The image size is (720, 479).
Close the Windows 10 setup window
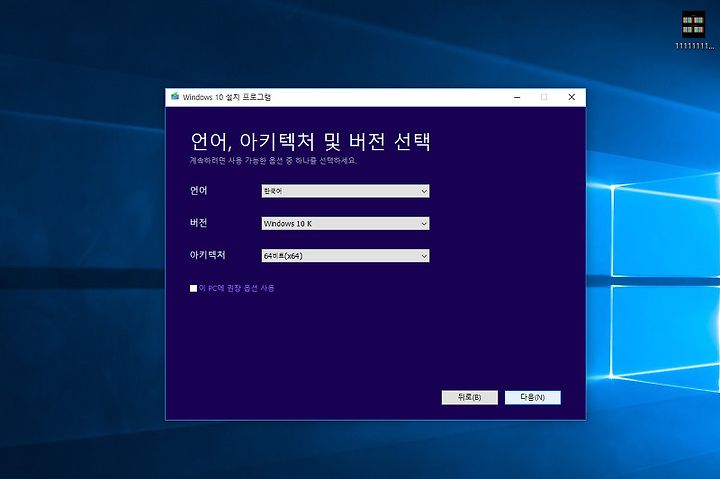572,97
